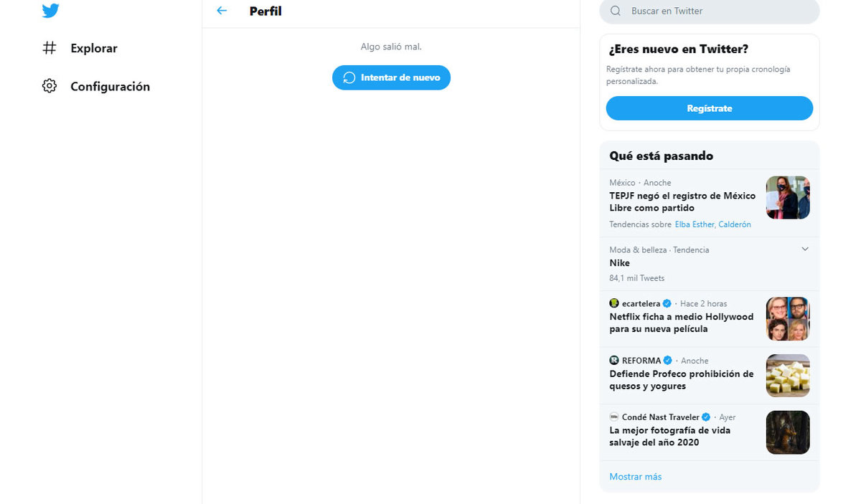Open Condé Nast Traveler avatar icon
This screenshot has width=861, height=504.
[614, 417]
